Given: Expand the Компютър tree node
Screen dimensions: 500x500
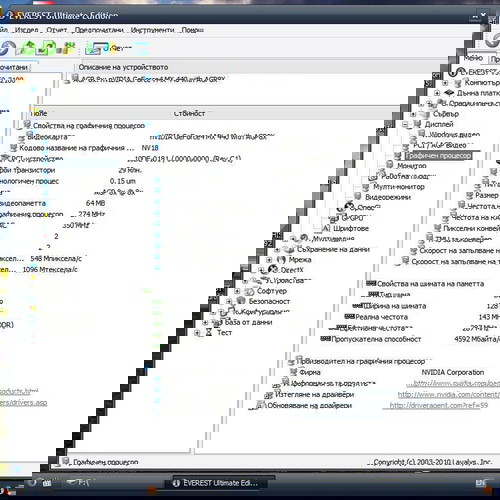Looking at the screenshot, I should [x=445, y=82].
